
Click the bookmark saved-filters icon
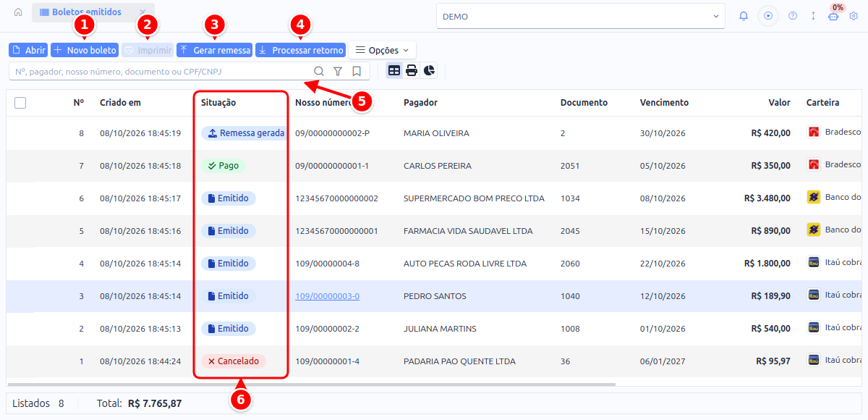tap(357, 71)
